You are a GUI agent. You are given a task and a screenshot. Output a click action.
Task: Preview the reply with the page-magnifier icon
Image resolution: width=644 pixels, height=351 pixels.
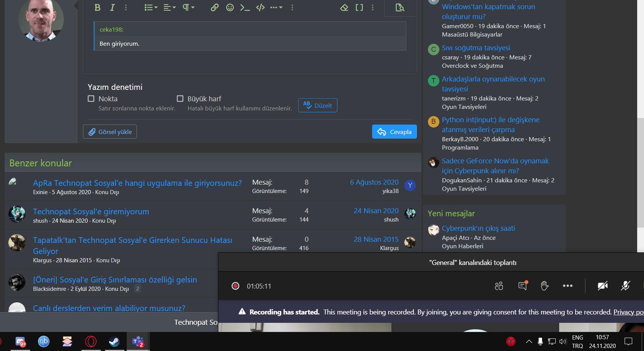pos(400,8)
